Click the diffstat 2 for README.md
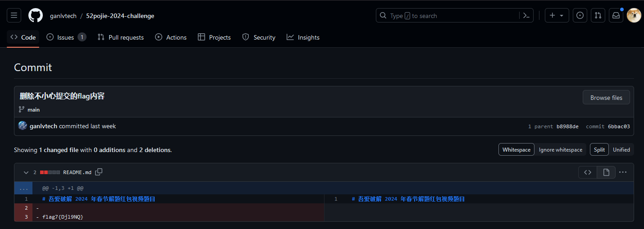 pos(35,172)
